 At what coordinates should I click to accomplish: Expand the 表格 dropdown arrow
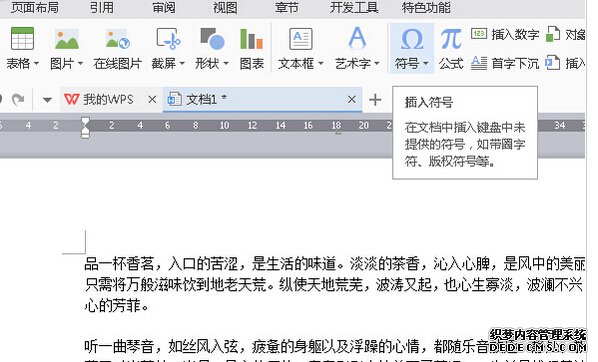[36, 63]
